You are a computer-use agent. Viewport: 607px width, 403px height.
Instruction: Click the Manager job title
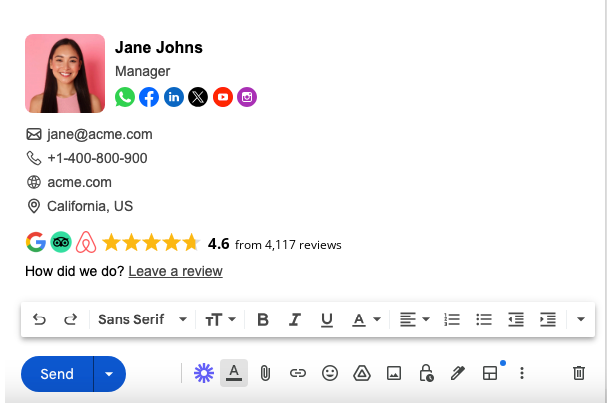(x=142, y=71)
